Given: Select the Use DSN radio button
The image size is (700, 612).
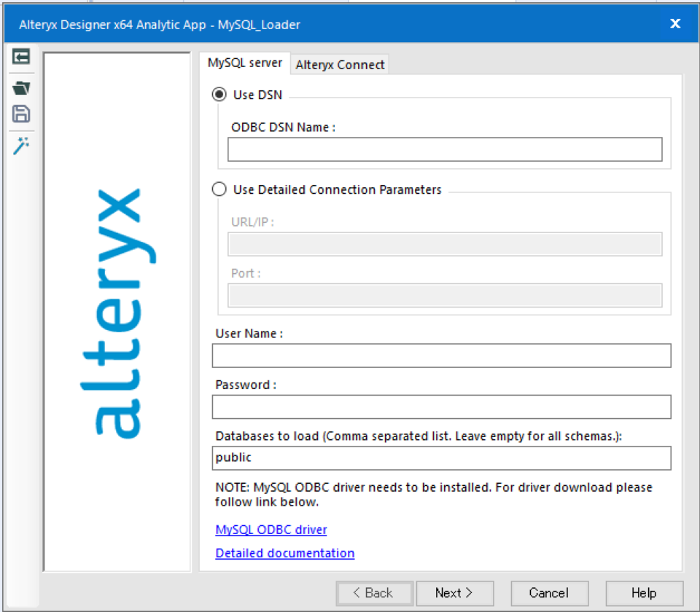Looking at the screenshot, I should point(219,95).
